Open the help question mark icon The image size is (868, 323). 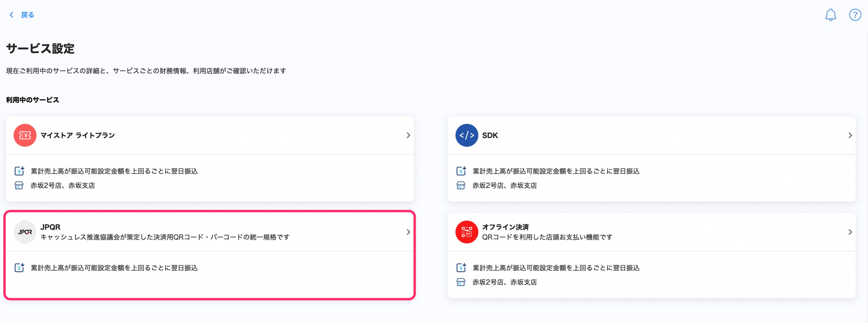coord(855,15)
